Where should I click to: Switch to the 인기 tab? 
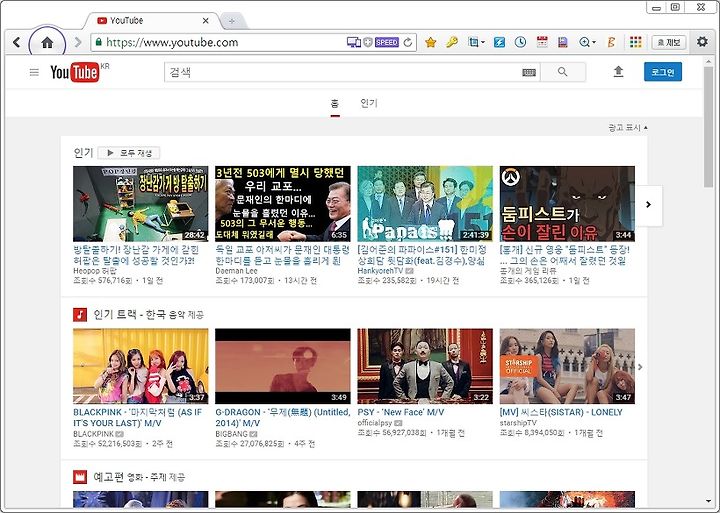(369, 103)
